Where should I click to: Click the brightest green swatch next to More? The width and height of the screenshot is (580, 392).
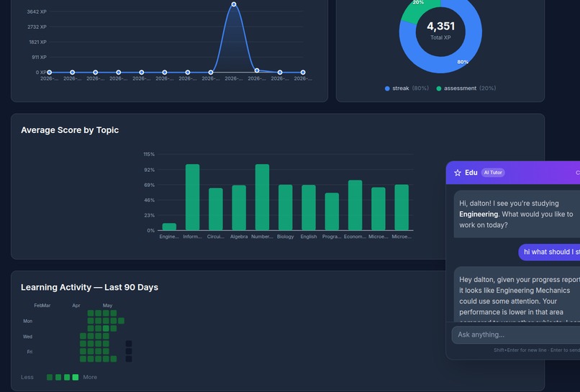76,377
